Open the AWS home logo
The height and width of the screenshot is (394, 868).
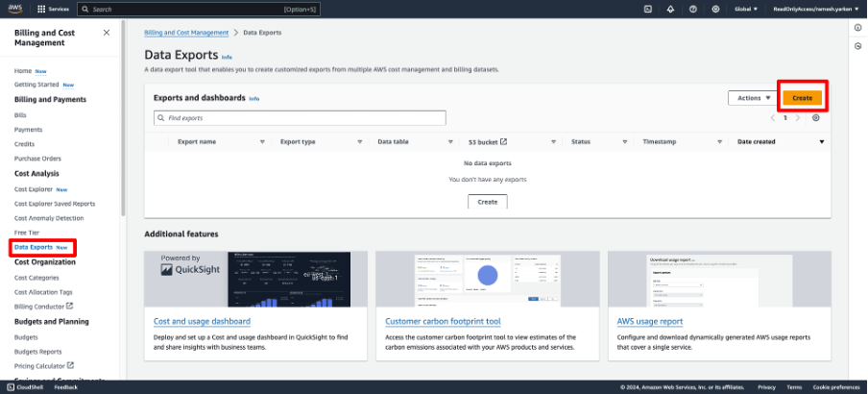15,9
